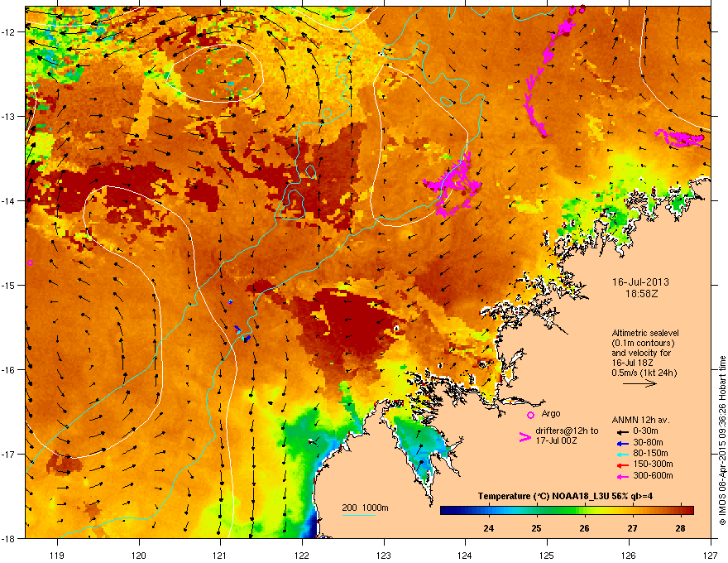Click the blue mooring arrow near 15.2S 121.1E
The width and height of the screenshot is (728, 563).
point(230,301)
